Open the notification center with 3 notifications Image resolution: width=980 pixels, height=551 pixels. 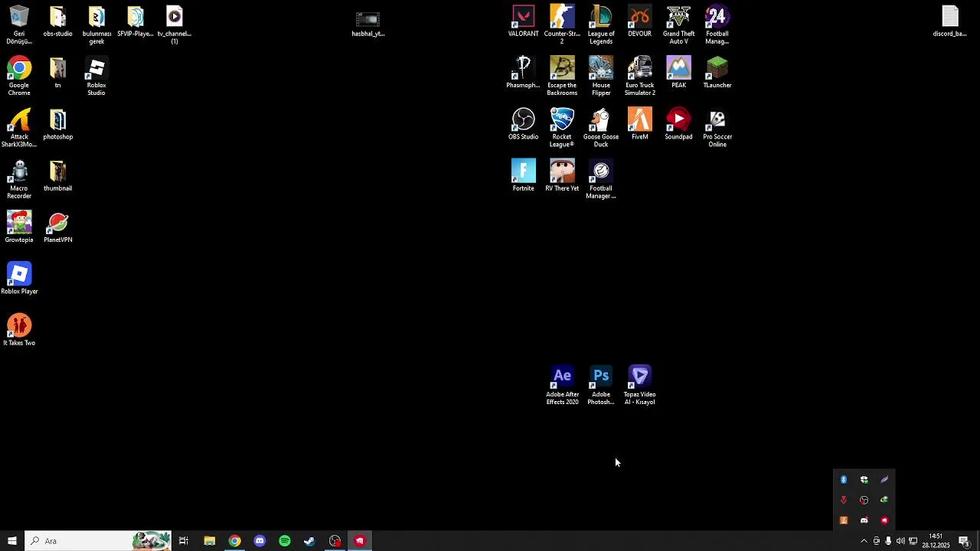[x=964, y=541]
